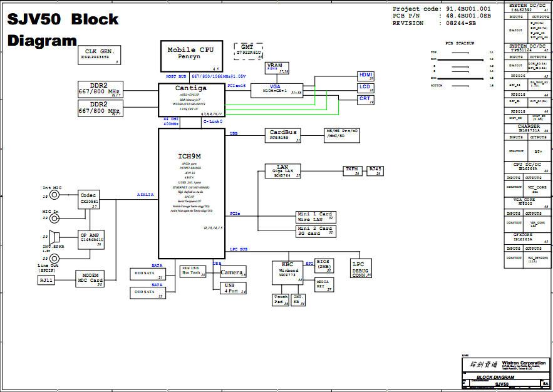Click the PCIex16 label
The width and height of the screenshot is (553, 392).
coord(237,86)
